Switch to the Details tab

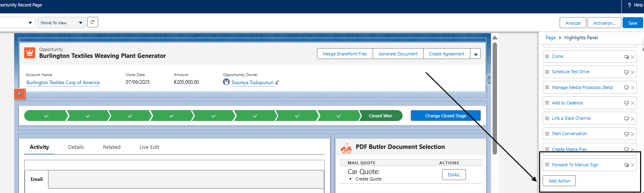(76, 147)
